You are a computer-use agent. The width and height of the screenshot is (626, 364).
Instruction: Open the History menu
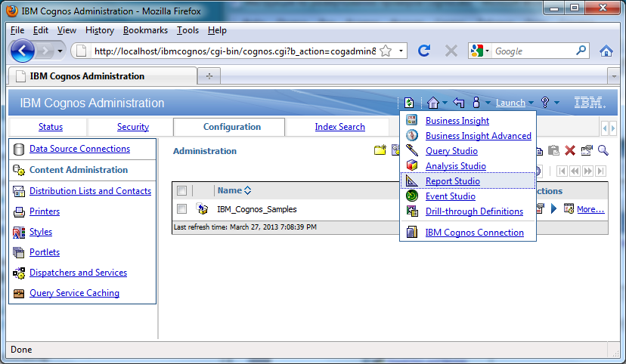[99, 30]
